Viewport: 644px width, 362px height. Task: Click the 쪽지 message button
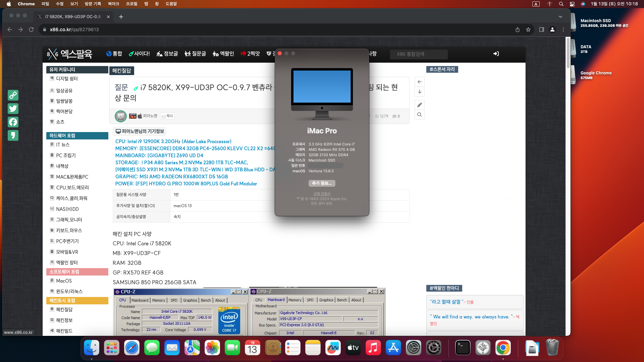pyautogui.click(x=167, y=116)
